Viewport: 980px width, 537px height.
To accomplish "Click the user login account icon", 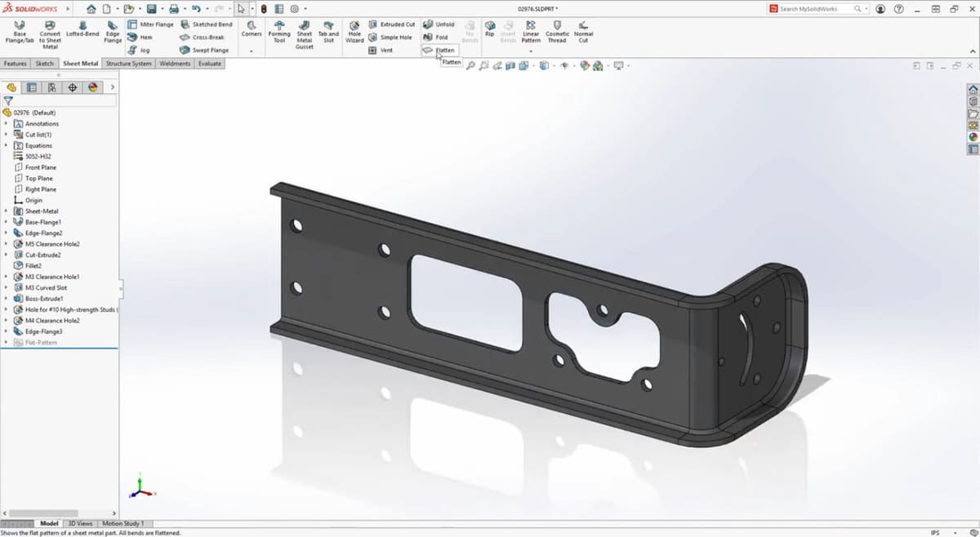I will tap(880, 9).
